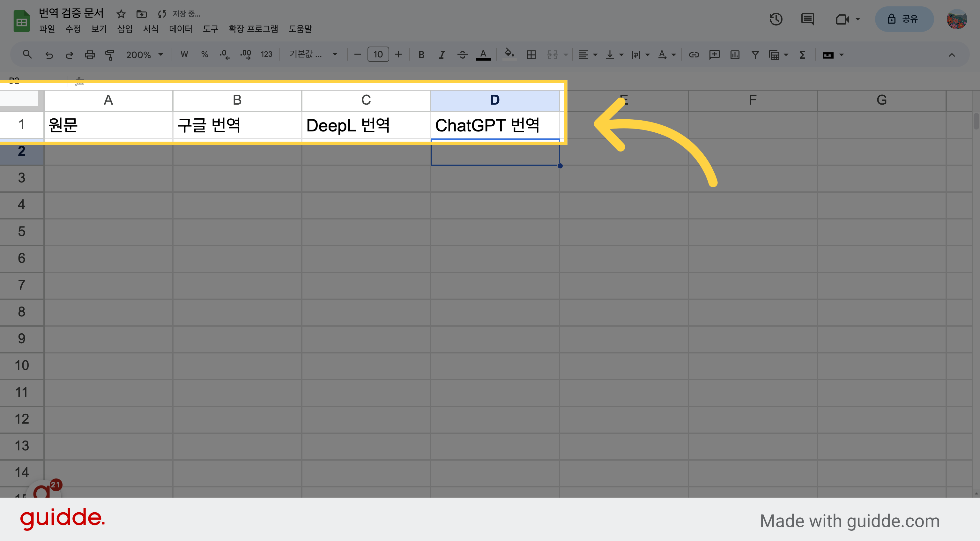Format as currency with ₩ button
Screen dimensions: 980x541
tap(184, 55)
